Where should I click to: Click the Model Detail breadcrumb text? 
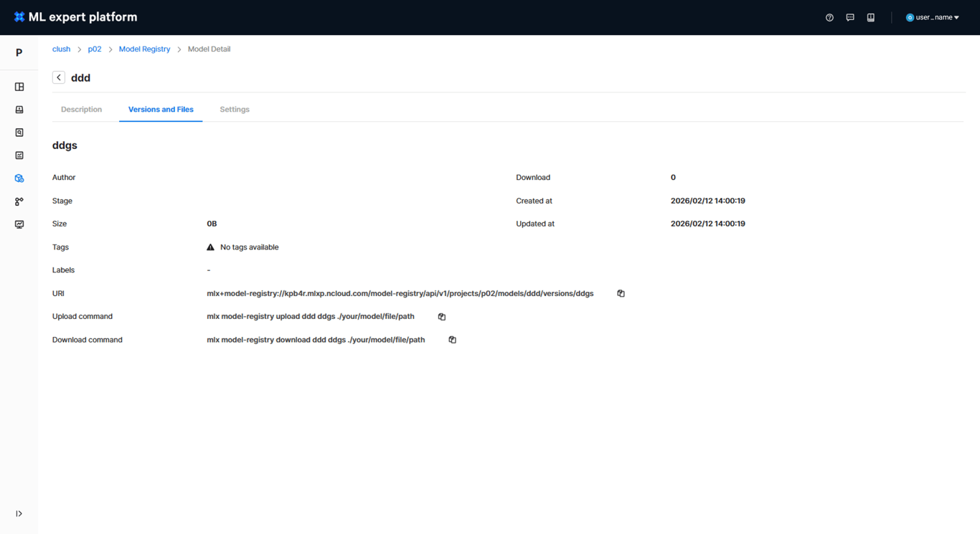point(209,49)
